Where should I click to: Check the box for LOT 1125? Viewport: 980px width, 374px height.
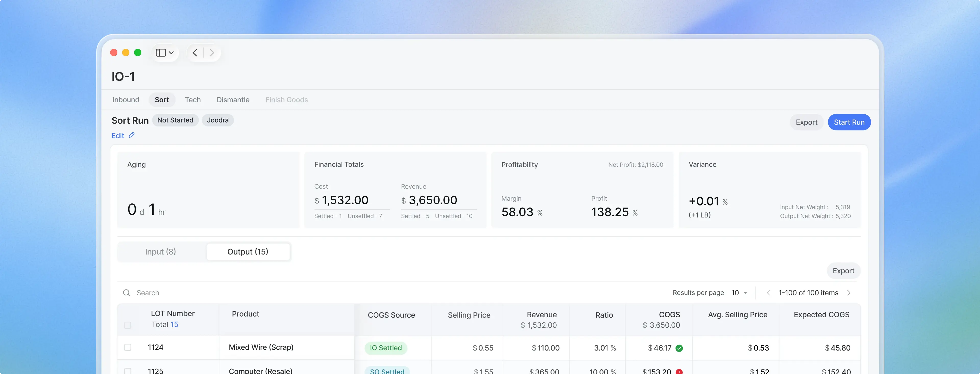click(128, 371)
